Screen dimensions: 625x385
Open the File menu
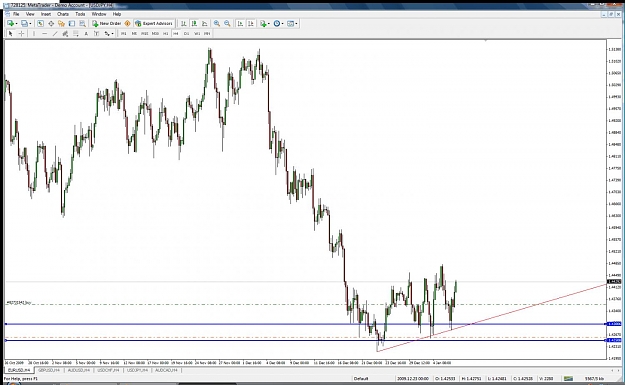(x=16, y=14)
